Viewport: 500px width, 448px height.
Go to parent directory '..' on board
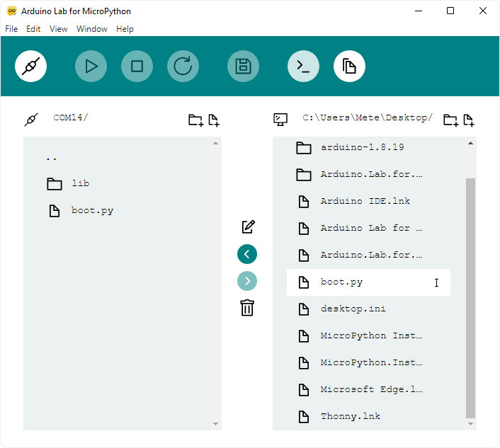coord(51,159)
